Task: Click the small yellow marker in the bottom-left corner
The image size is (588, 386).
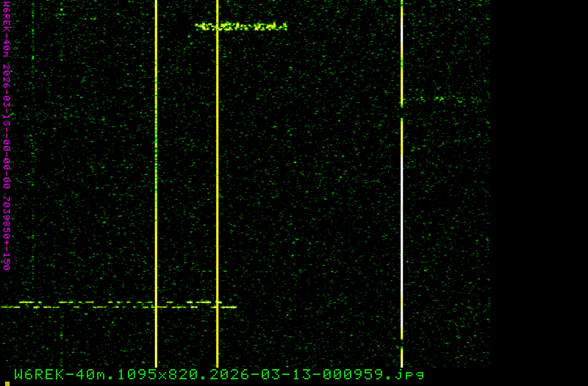Action: [x=7, y=384]
